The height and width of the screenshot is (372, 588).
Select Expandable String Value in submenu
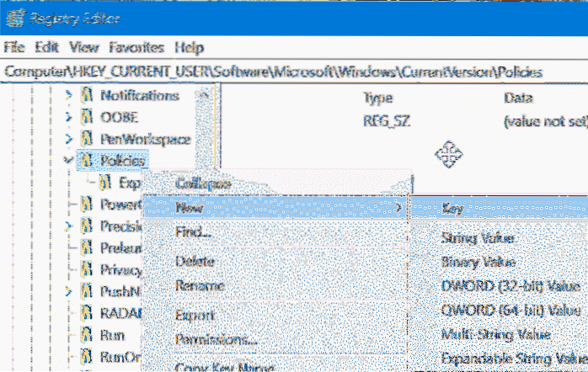pyautogui.click(x=515, y=359)
